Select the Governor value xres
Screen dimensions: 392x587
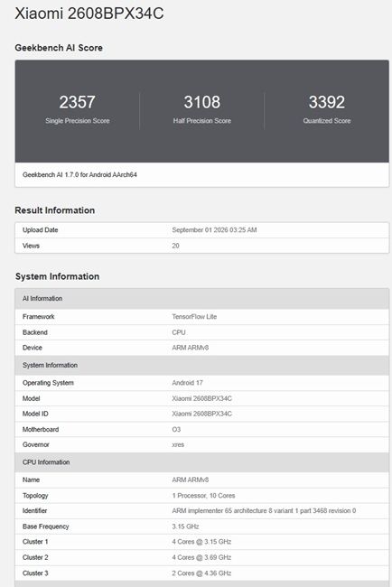(178, 444)
